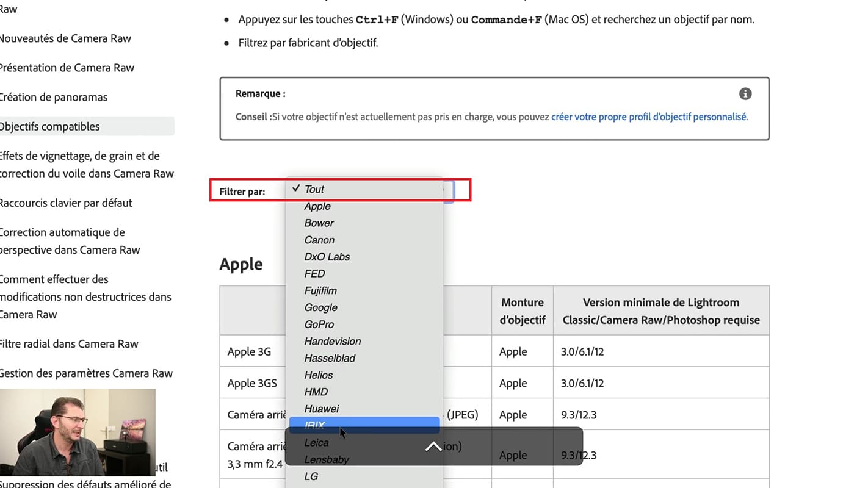This screenshot has width=868, height=488.
Task: Open Présentation de Camera Raw sidebar link
Action: tap(67, 68)
